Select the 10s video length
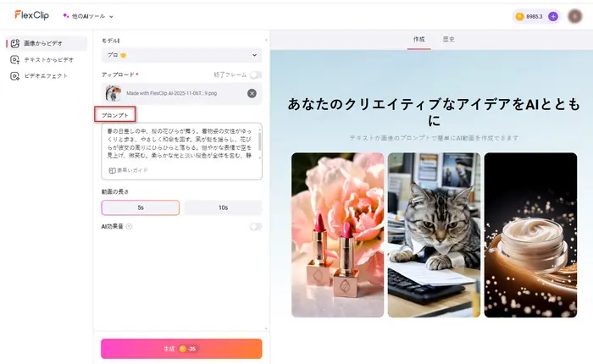The width and height of the screenshot is (593, 364). tap(223, 207)
